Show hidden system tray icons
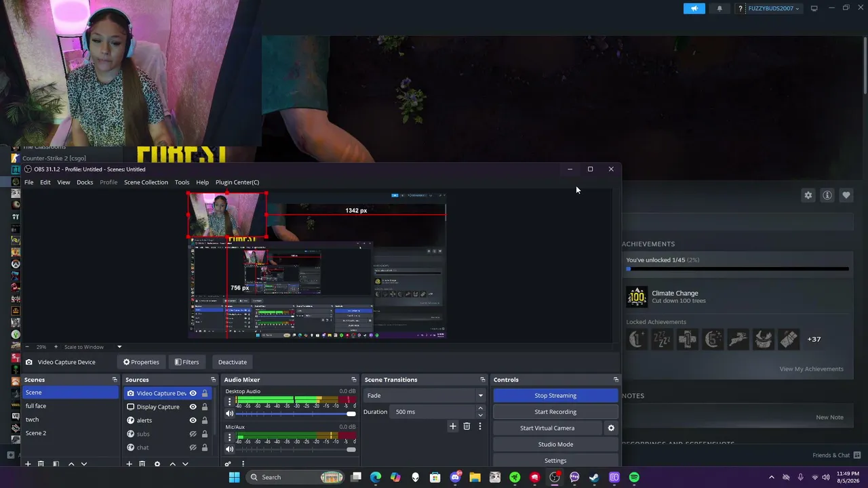Screen dimensions: 868x488 [x=772, y=477]
